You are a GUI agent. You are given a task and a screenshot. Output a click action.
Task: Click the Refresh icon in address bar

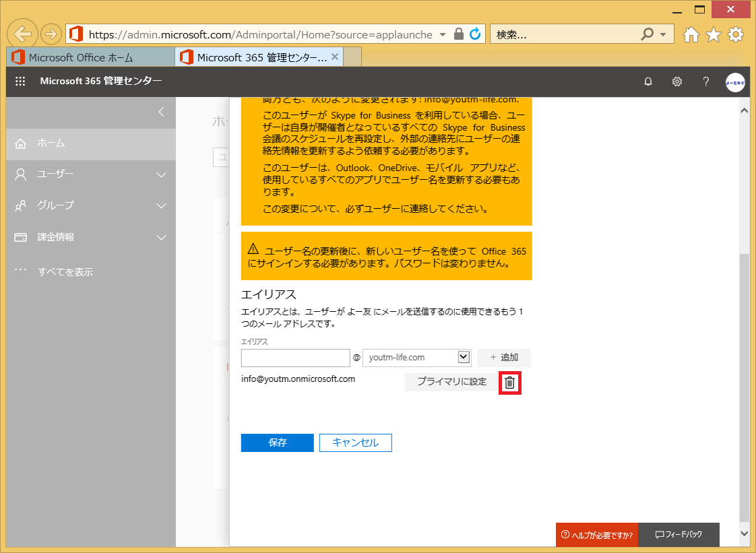[x=475, y=34]
